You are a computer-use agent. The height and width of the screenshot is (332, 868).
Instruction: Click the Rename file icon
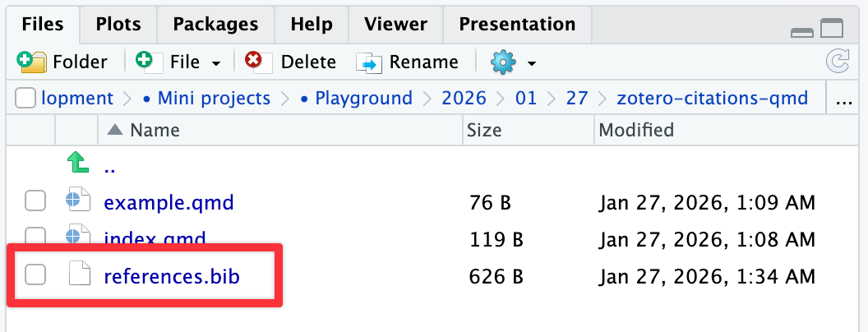(368, 62)
